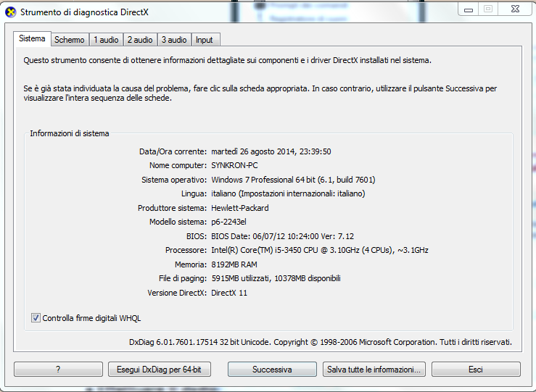Click the Processore value text
The width and height of the screenshot is (536, 392).
point(319,251)
